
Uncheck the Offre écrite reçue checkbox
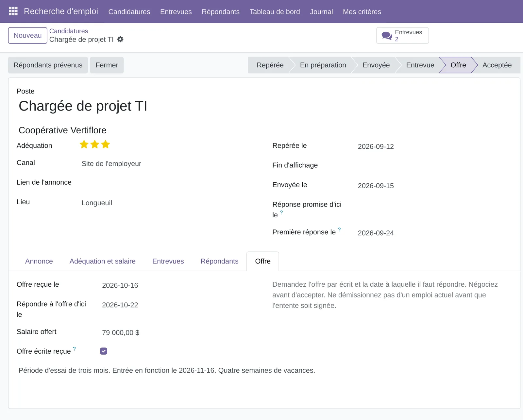[104, 351]
